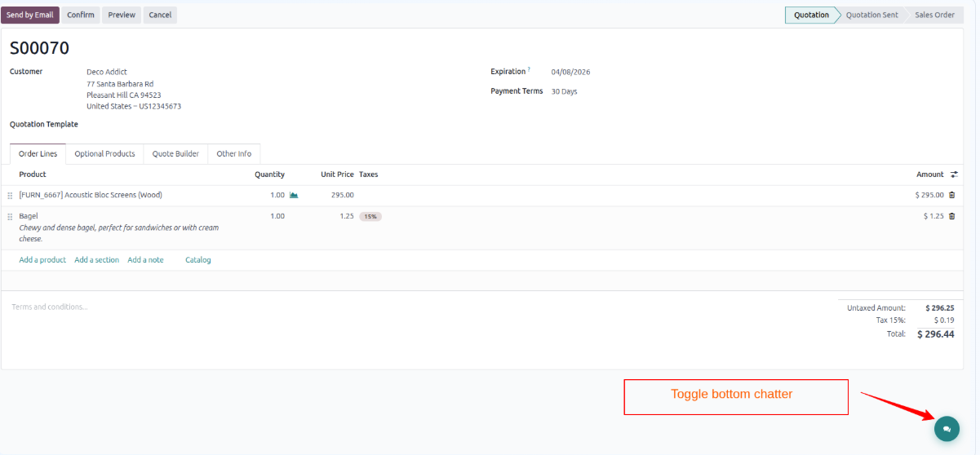
Task: Sort by the Product column header
Action: pyautogui.click(x=33, y=174)
